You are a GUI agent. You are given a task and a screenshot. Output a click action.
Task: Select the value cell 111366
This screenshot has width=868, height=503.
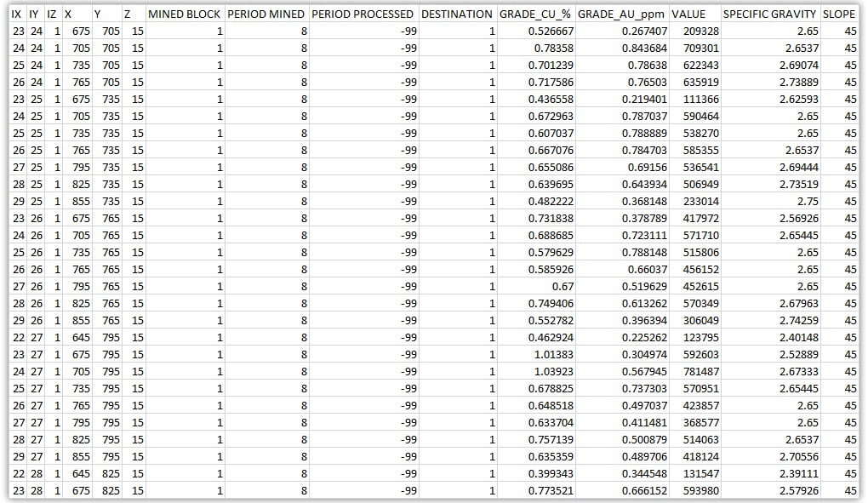point(694,100)
